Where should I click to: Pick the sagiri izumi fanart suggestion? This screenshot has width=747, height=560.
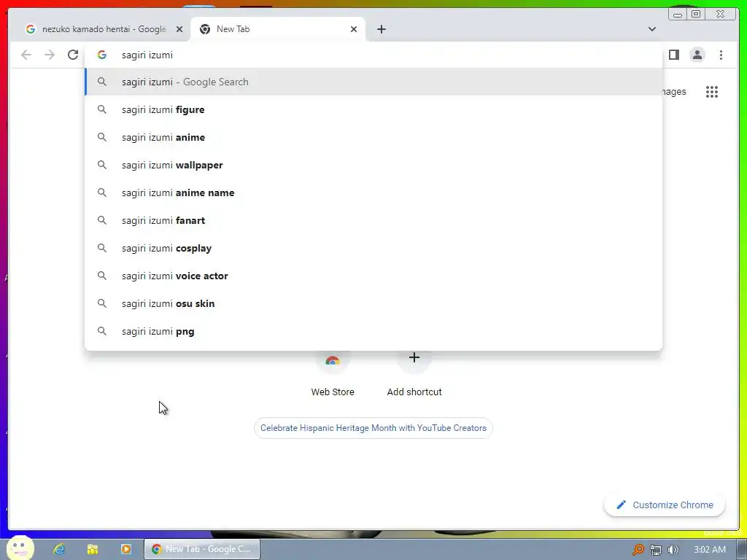pos(373,220)
